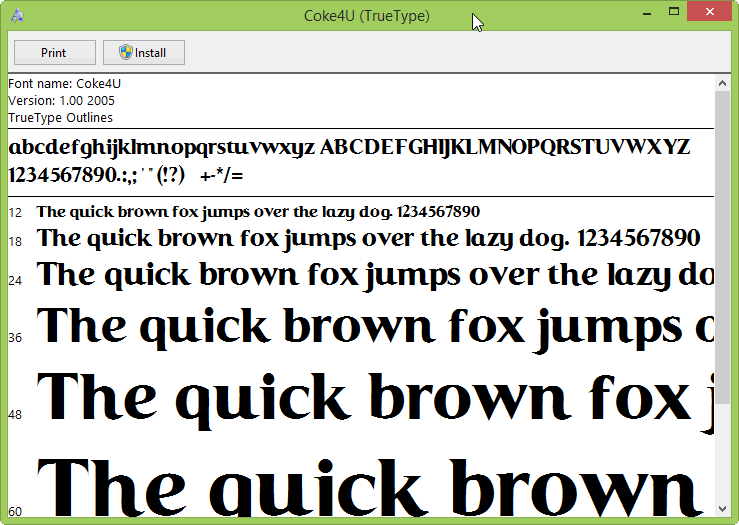
Task: Close the Coke4U font window
Action: pos(710,12)
